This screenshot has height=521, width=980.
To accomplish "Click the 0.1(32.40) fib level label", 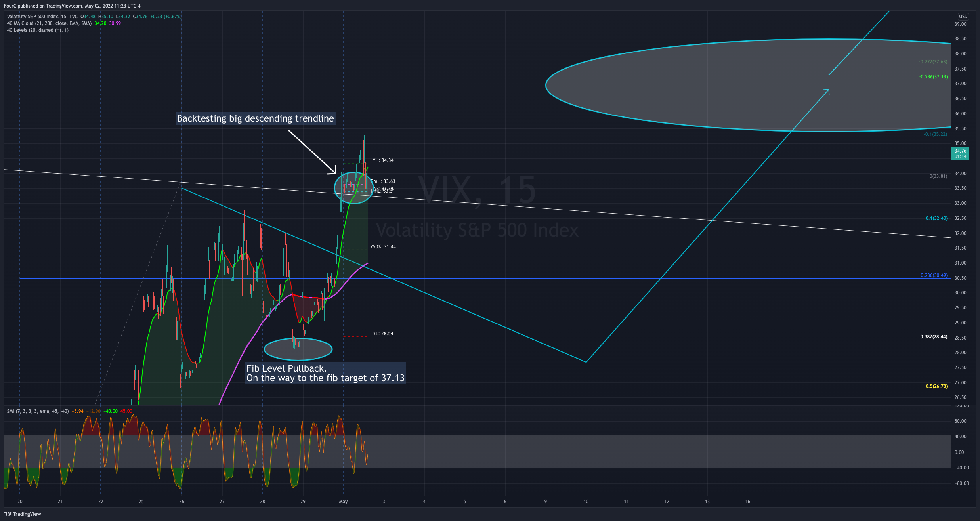I will coord(936,218).
